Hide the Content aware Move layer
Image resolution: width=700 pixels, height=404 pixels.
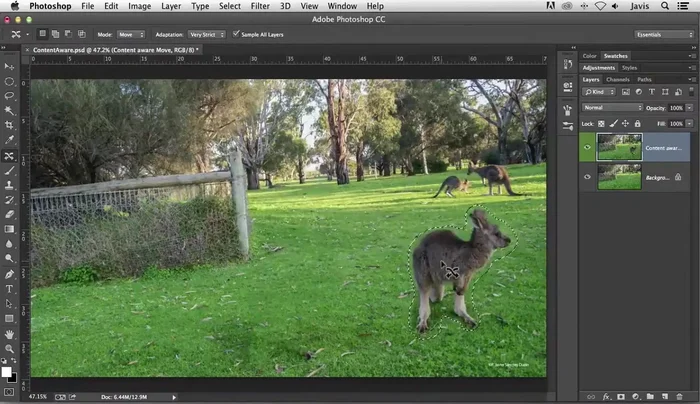(587, 147)
